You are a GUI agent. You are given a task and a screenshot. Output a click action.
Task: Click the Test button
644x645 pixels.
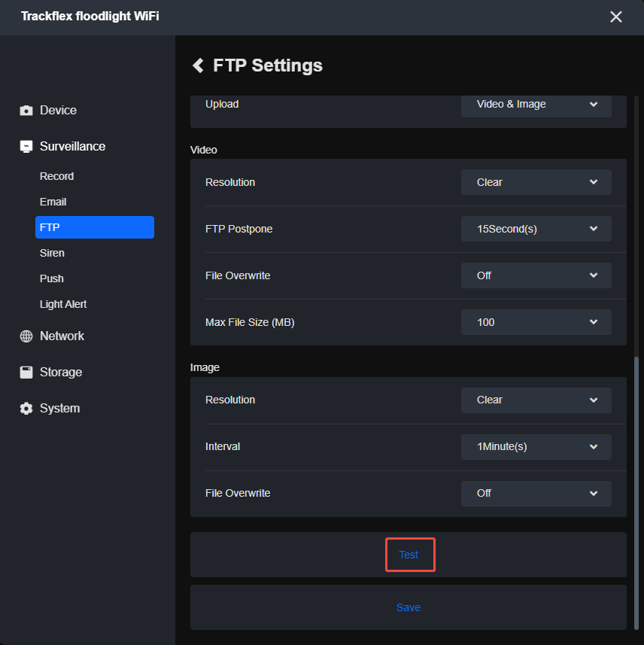point(409,555)
